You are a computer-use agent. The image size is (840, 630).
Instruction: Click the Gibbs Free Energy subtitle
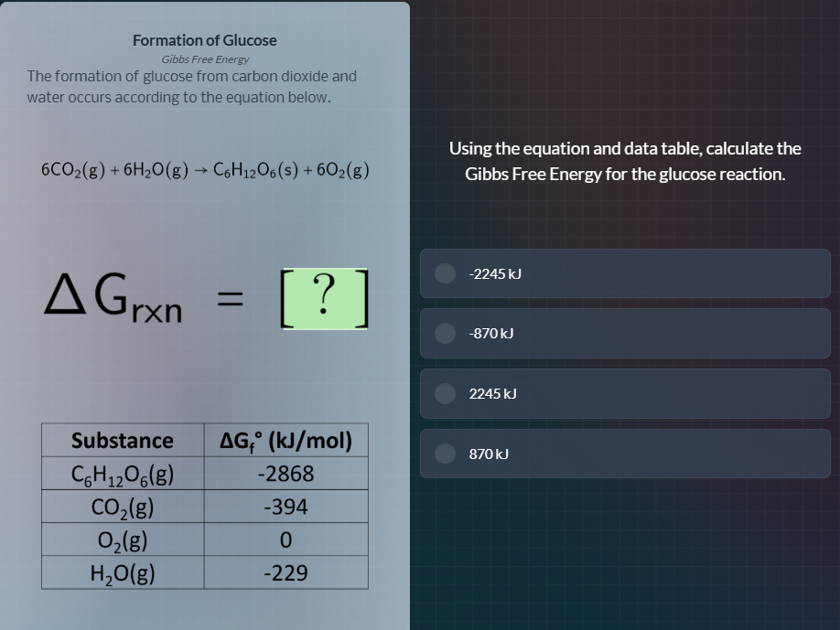pos(204,59)
